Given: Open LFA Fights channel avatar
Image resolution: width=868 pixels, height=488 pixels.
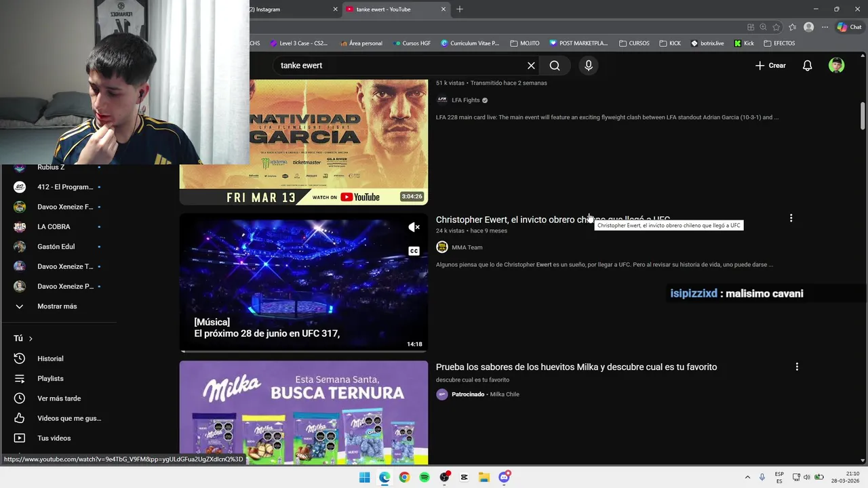Looking at the screenshot, I should [442, 100].
